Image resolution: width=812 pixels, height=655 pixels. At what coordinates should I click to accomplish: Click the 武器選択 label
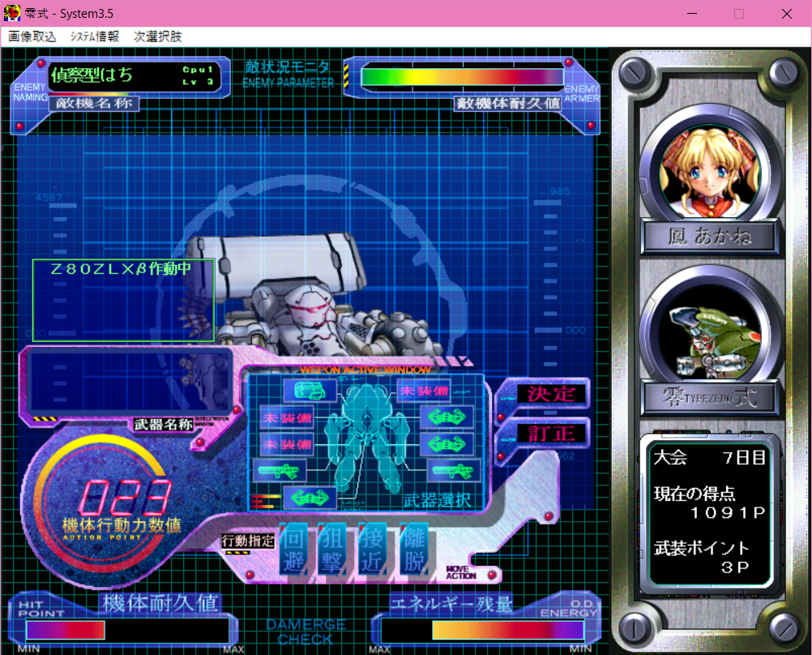[437, 500]
